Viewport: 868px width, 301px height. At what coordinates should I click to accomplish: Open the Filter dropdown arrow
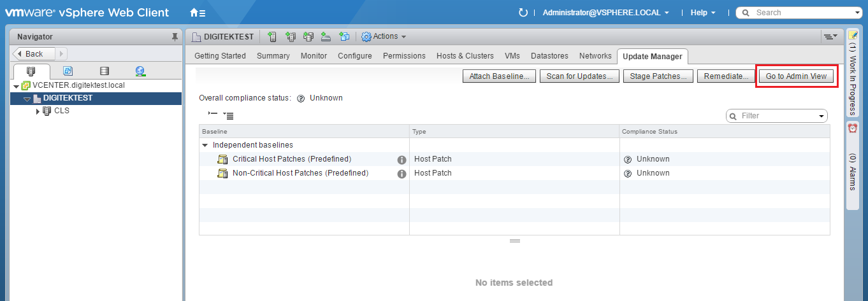pos(821,116)
